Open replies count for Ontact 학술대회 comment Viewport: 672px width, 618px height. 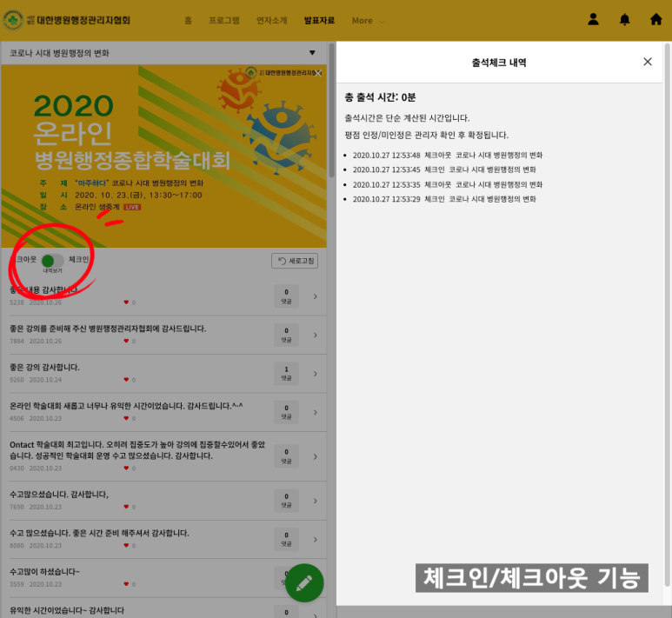(x=286, y=456)
